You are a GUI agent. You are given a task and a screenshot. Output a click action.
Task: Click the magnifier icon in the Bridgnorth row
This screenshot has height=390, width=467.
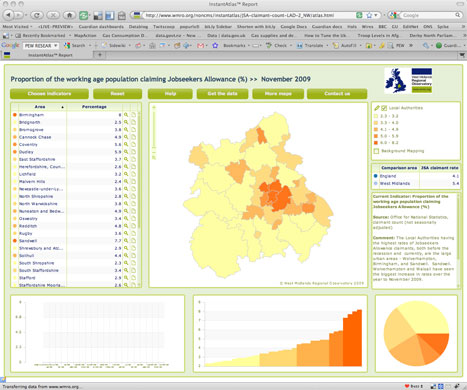(126, 122)
